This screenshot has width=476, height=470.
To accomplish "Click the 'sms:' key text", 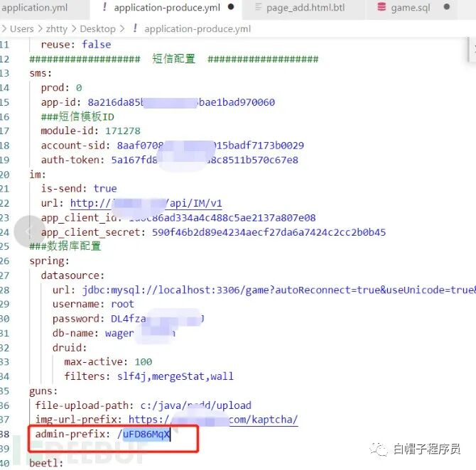I will [x=40, y=73].
